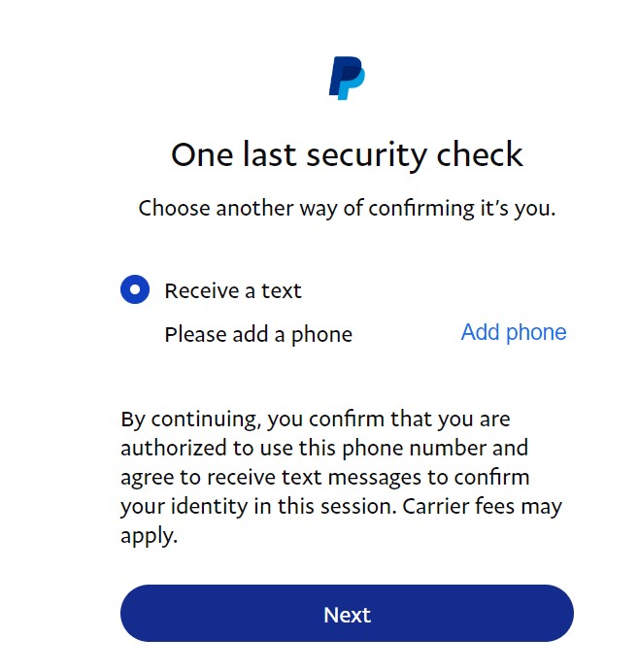
Task: Click the "authorized to use this phone number" line
Action: [x=324, y=449]
